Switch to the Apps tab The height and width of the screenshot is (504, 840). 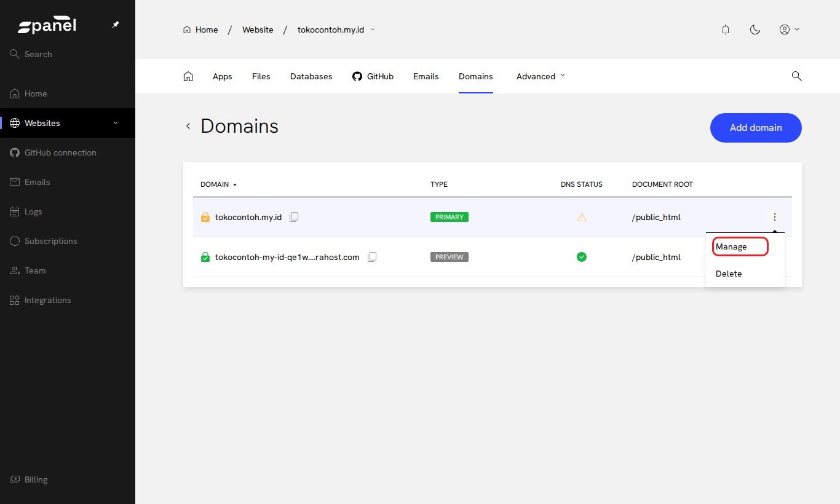(223, 76)
